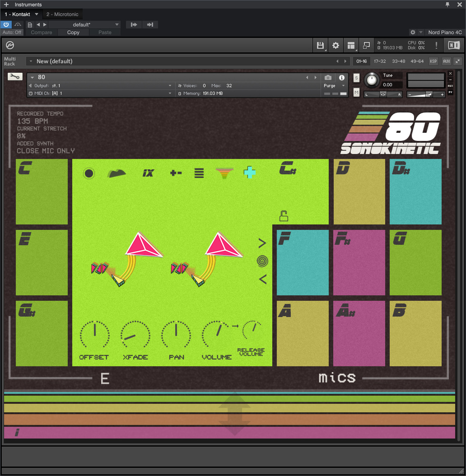Click the wrench edit instrument icon
The height and width of the screenshot is (476, 466).
click(15, 77)
